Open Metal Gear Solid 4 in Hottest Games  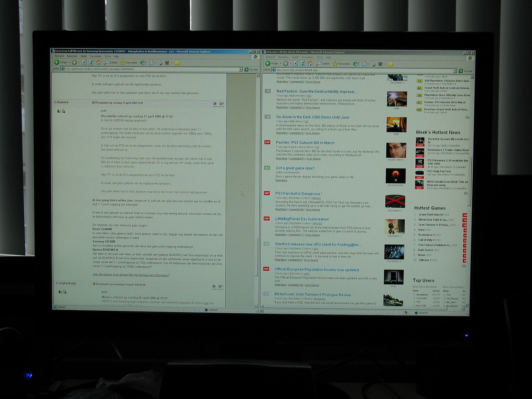click(433, 220)
